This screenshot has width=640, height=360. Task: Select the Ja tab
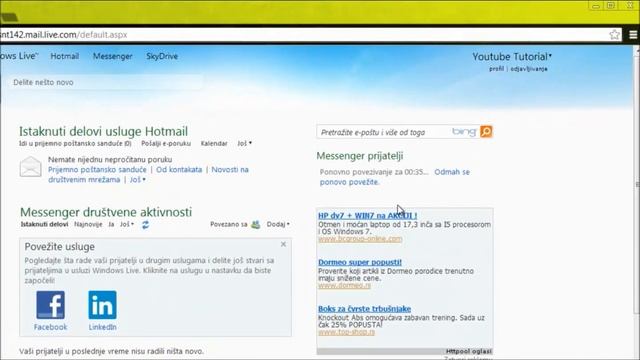click(111, 224)
